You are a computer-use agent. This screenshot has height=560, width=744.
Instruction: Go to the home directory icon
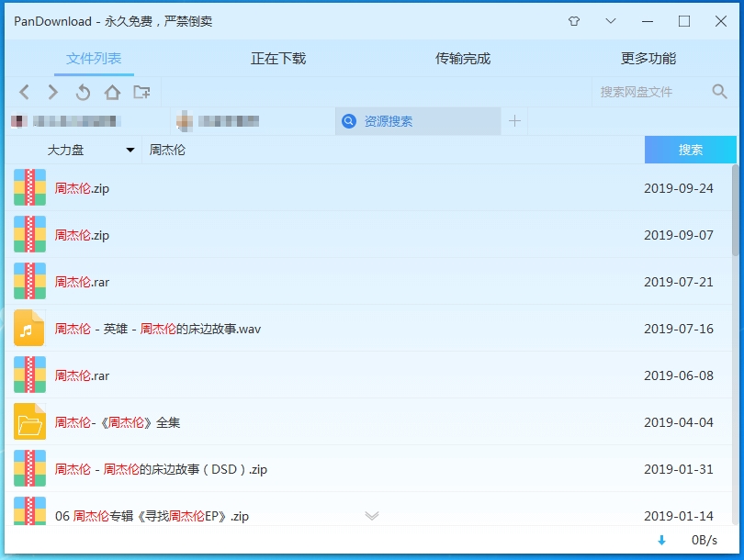(112, 92)
